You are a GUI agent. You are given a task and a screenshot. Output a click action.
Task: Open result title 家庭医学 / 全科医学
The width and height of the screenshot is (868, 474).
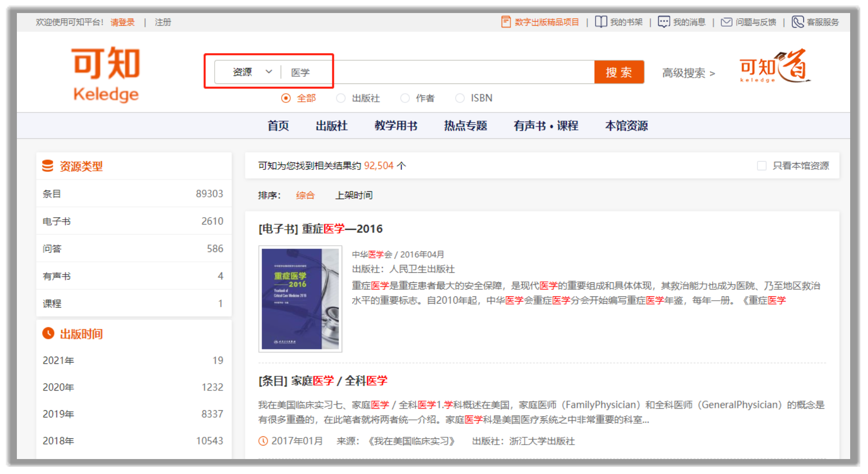[323, 381]
